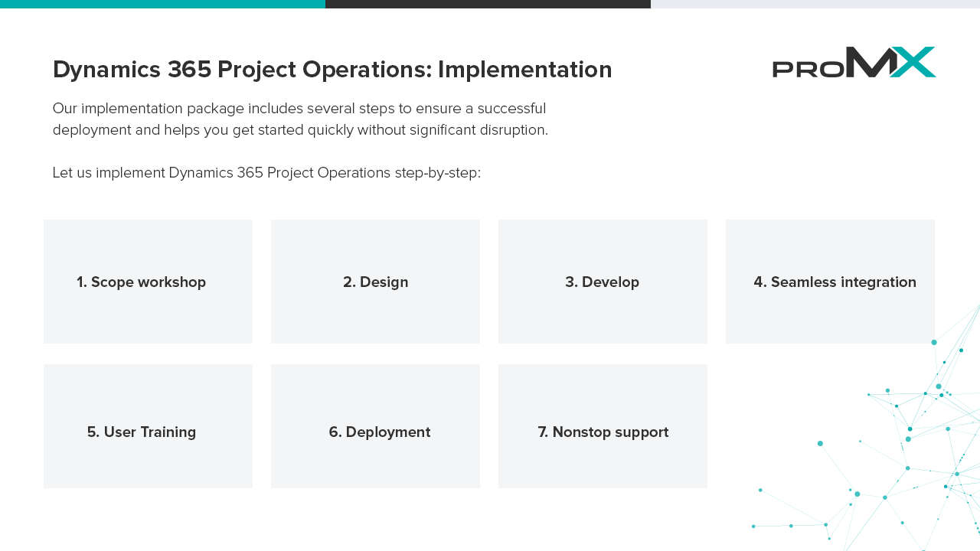Select the '5. User Training' card
Screen dimensions: 980x551
(148, 426)
